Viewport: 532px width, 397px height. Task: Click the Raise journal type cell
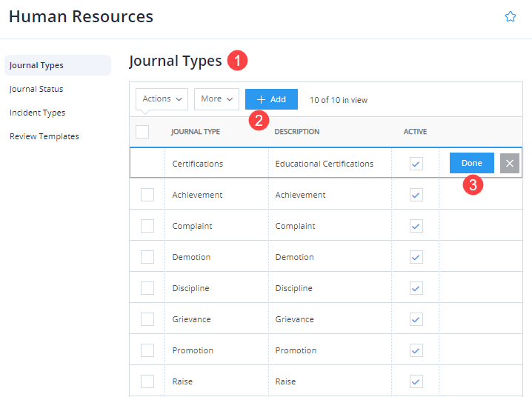tap(217, 381)
